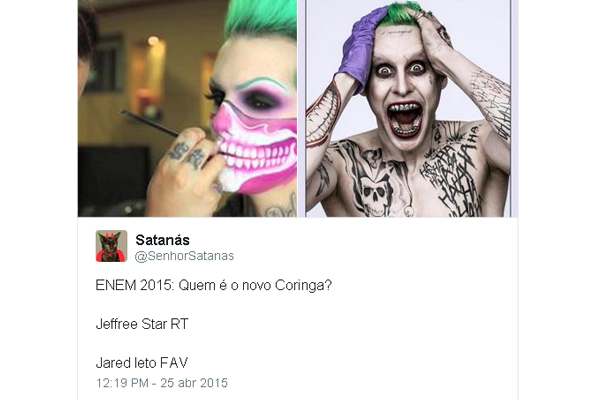Click the forehead script tattoo on the Joker
The image size is (600, 400).
(x=398, y=32)
